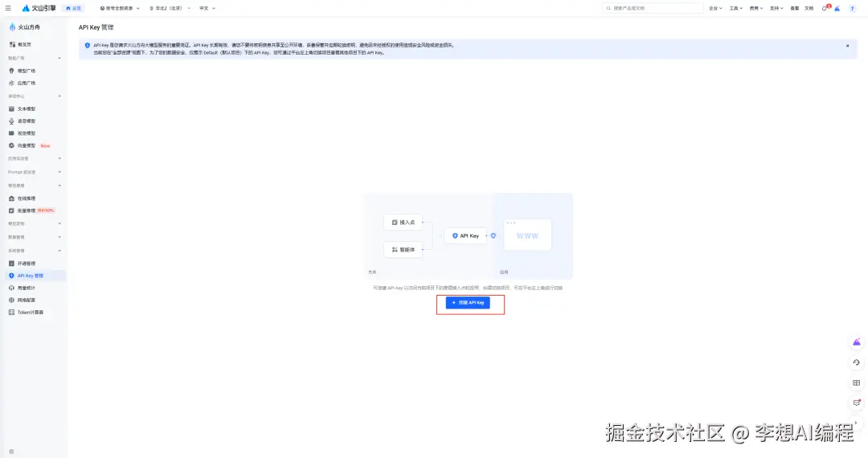Open the 账号全部资源 dropdown
The height and width of the screenshot is (458, 868).
tap(120, 8)
